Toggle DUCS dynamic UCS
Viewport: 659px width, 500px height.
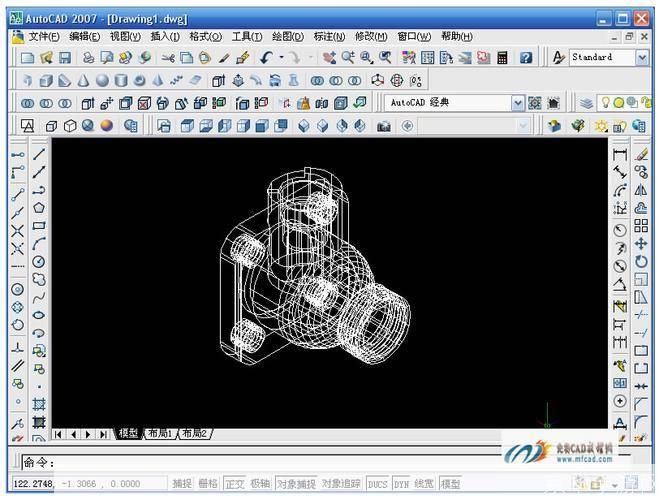point(377,484)
